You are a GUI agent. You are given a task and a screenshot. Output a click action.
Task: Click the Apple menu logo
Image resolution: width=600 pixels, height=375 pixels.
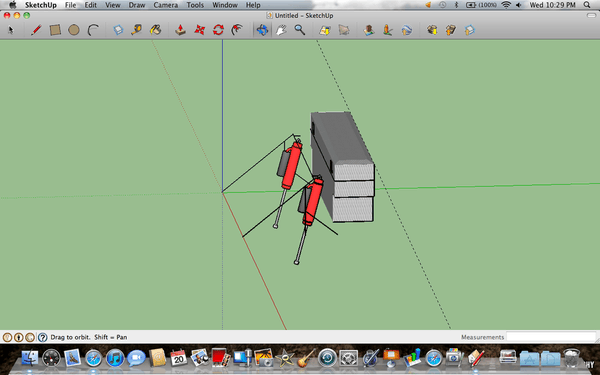(13, 5)
